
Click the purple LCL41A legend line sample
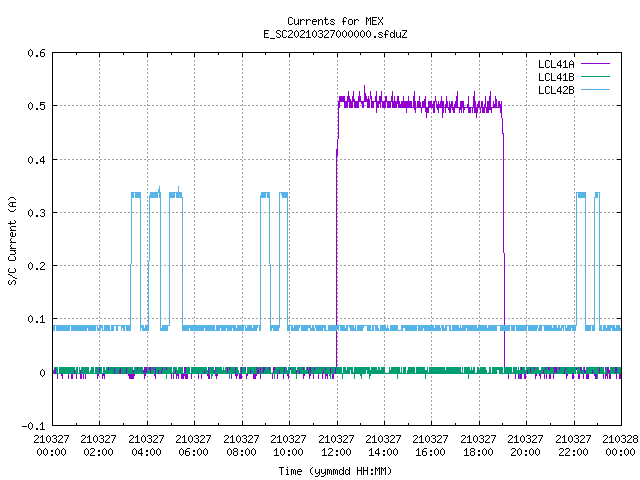point(595,64)
